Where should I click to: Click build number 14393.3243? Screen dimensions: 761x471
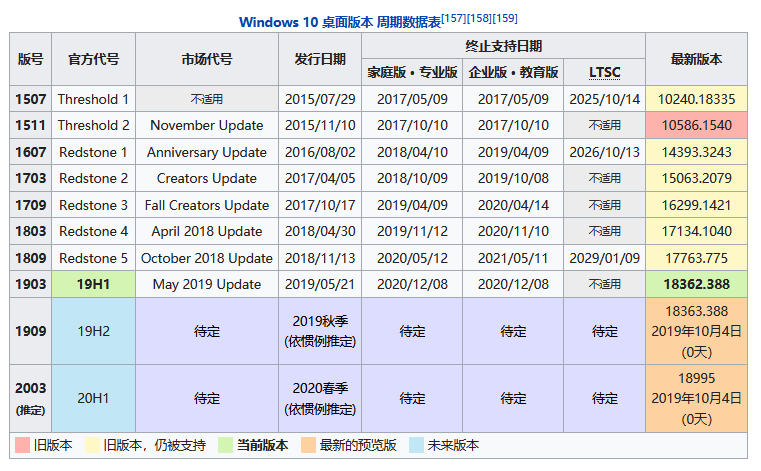click(696, 152)
